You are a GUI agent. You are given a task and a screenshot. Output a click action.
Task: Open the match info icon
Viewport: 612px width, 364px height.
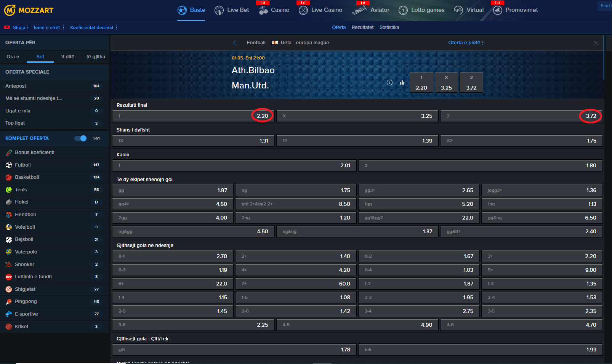(x=389, y=82)
